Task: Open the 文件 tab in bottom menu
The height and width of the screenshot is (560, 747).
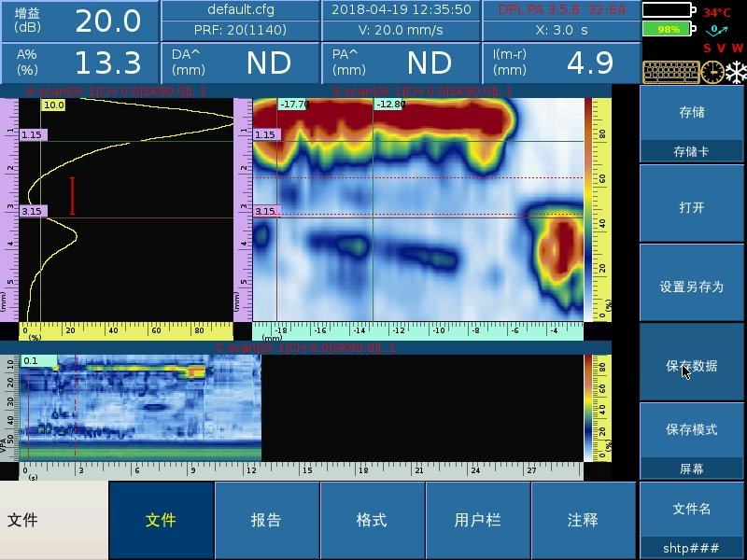Action: 161,520
